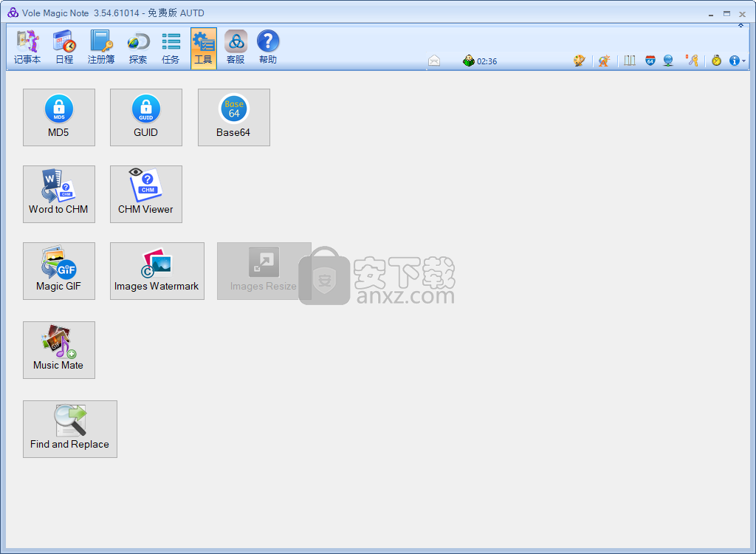Open the Images Watermark tool
The width and height of the screenshot is (756, 554).
click(x=157, y=271)
